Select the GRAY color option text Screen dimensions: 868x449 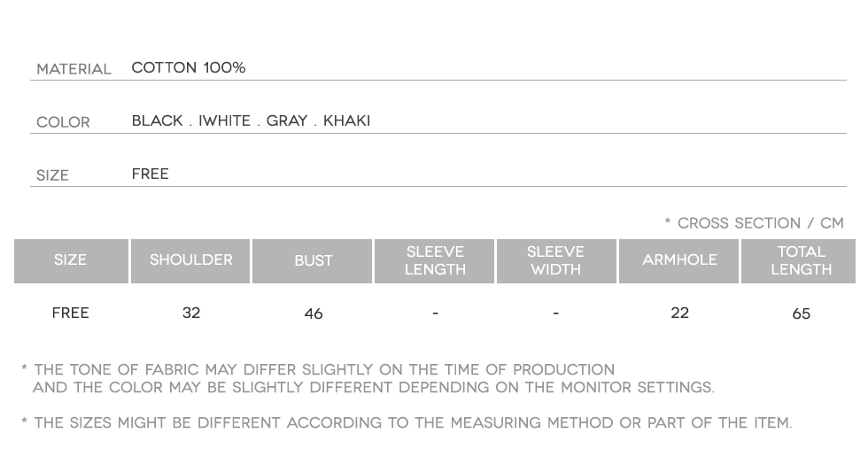coord(287,121)
